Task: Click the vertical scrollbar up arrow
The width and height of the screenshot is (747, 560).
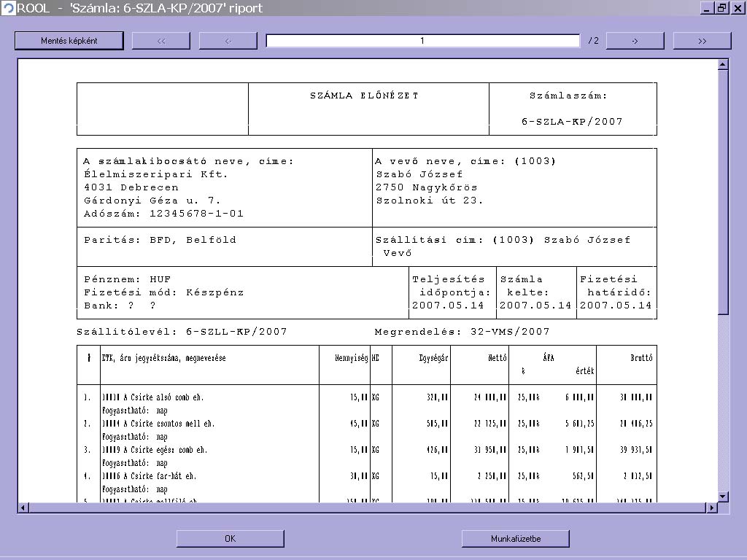Action: 723,64
